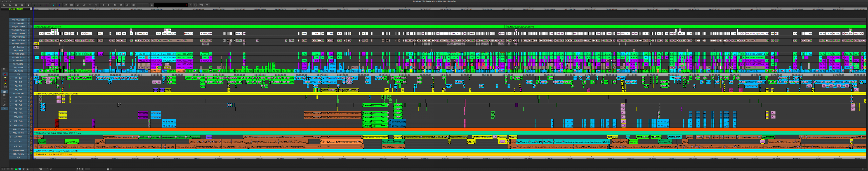
Task: Click the RD toolbar button
Action: pyautogui.click(x=22, y=5)
